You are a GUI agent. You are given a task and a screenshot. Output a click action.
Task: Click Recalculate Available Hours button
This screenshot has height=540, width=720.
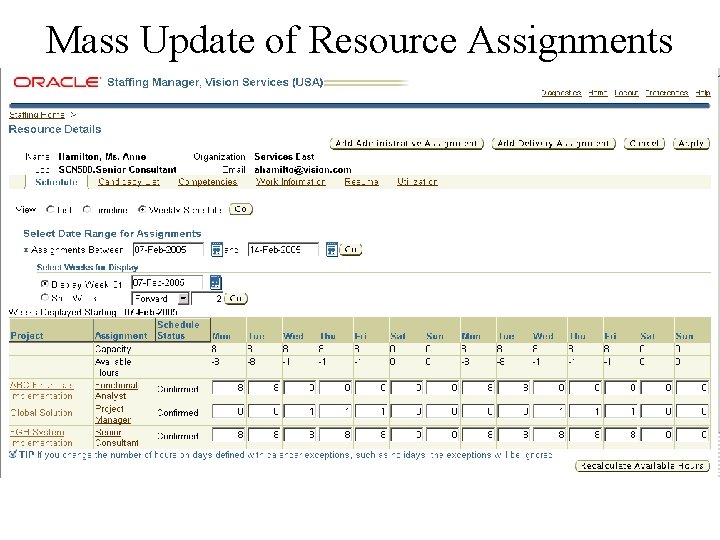click(x=642, y=466)
